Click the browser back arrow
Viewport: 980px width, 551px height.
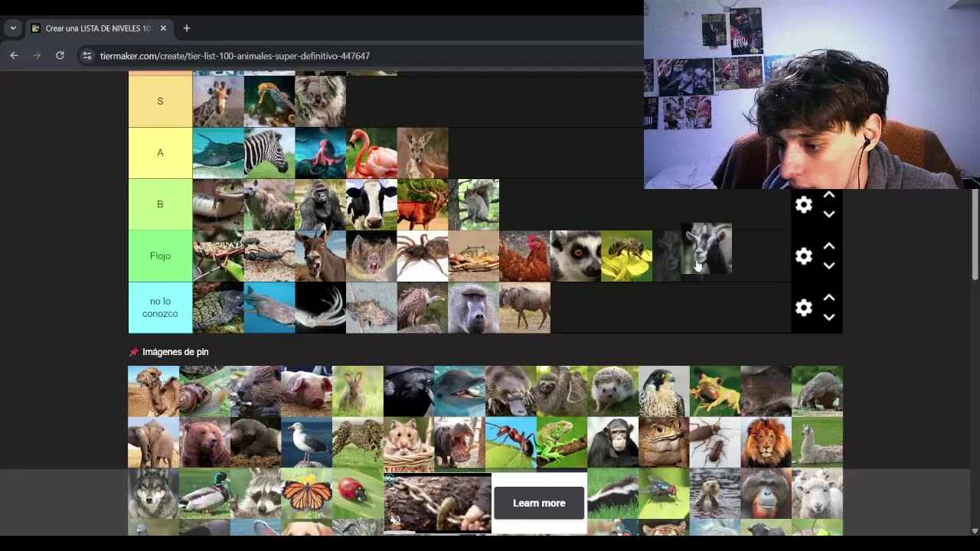[14, 55]
